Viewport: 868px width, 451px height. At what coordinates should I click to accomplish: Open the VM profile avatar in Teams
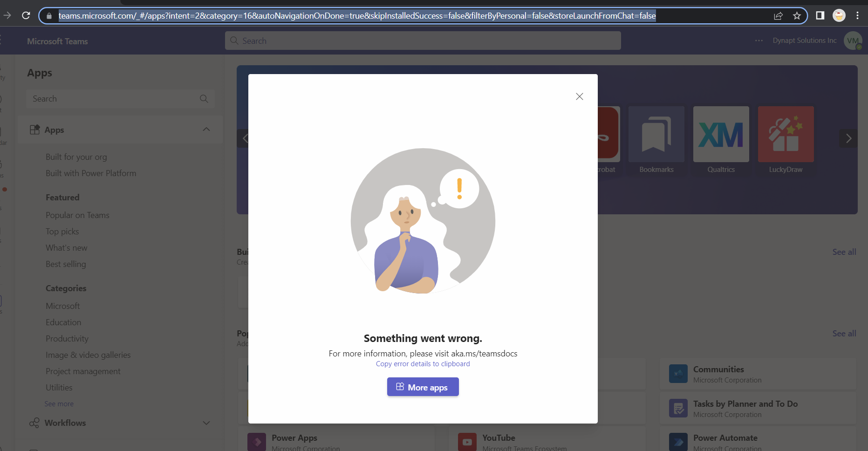point(853,41)
